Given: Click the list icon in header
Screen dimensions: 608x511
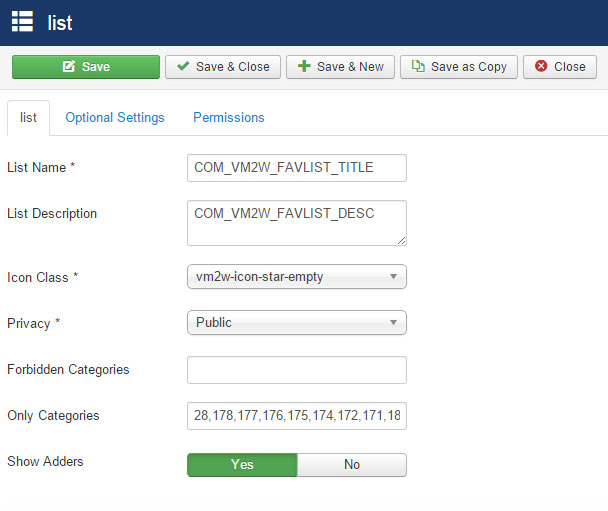Looking at the screenshot, I should pyautogui.click(x=22, y=21).
